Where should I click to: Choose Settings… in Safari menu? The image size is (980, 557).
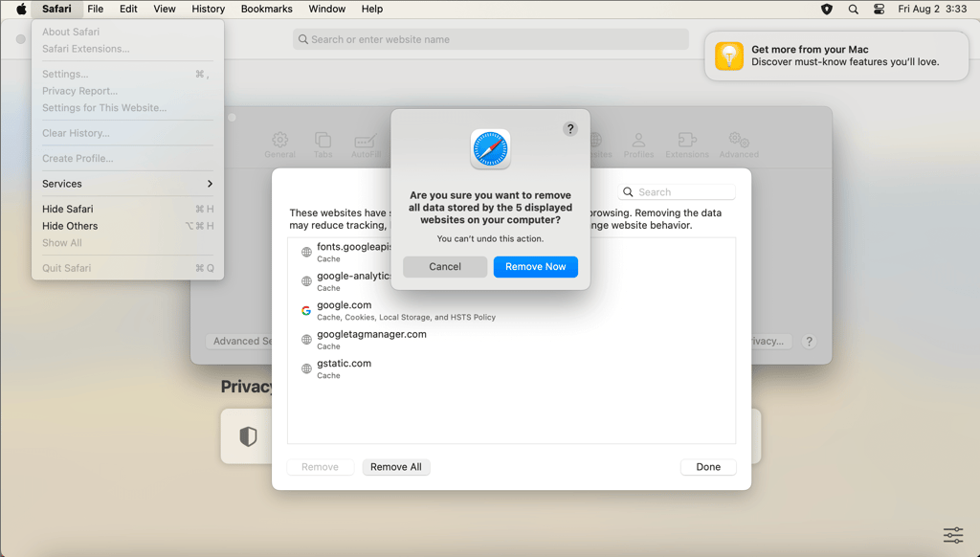(127, 74)
